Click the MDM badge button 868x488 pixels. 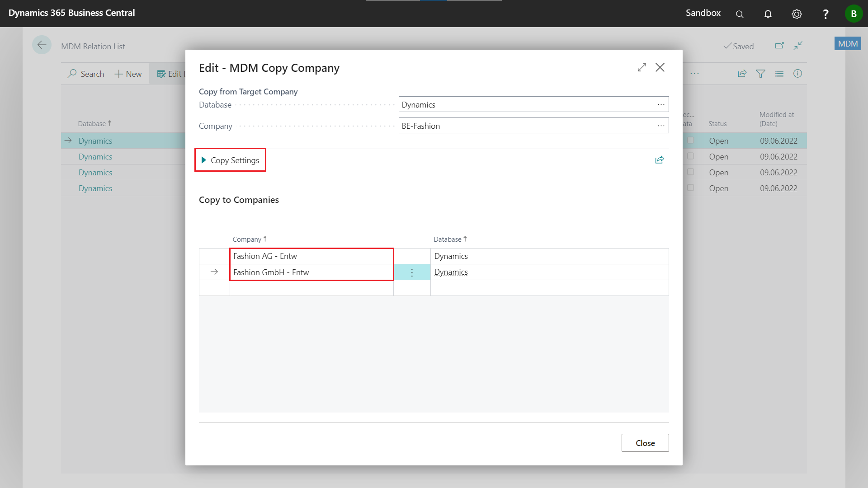pos(848,43)
